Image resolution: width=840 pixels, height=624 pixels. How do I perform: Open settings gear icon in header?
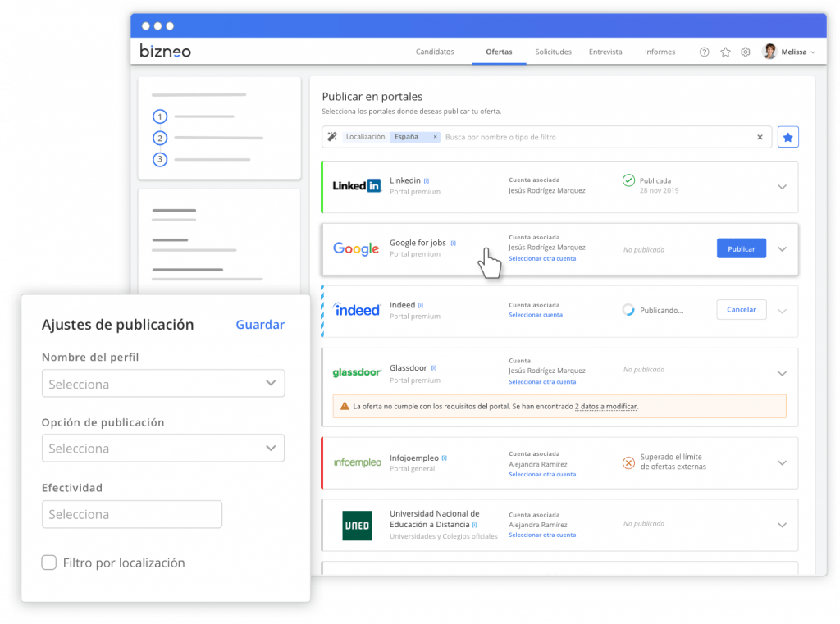(746, 52)
